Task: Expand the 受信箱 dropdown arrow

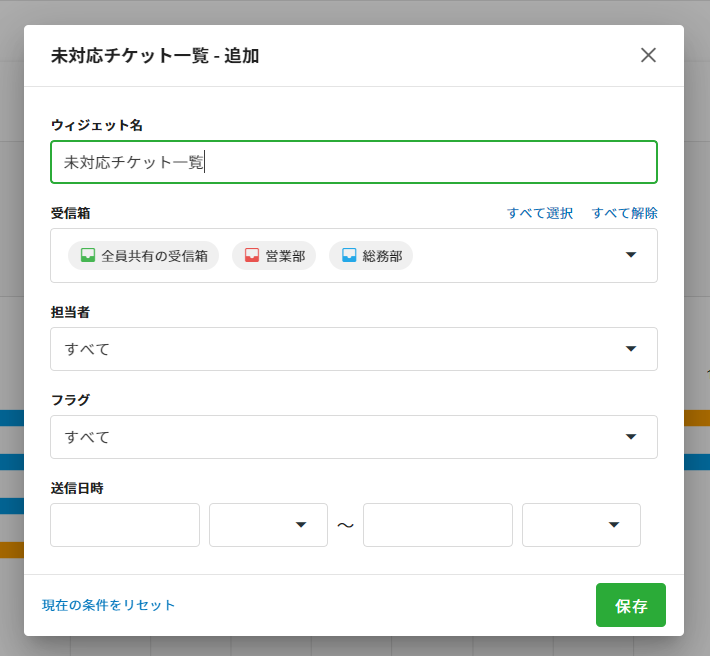Action: click(631, 255)
